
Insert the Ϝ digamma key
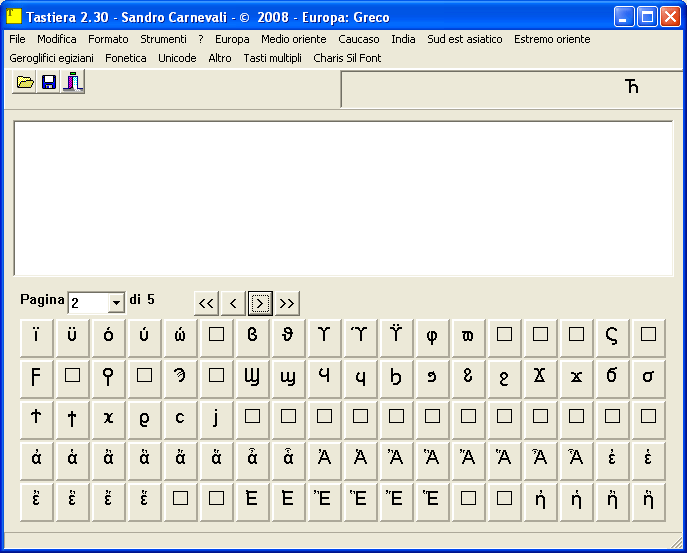pyautogui.click(x=36, y=378)
